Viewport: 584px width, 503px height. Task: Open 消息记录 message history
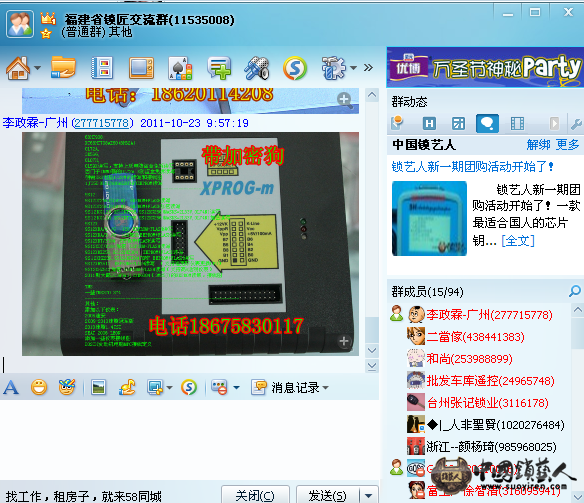coord(286,388)
